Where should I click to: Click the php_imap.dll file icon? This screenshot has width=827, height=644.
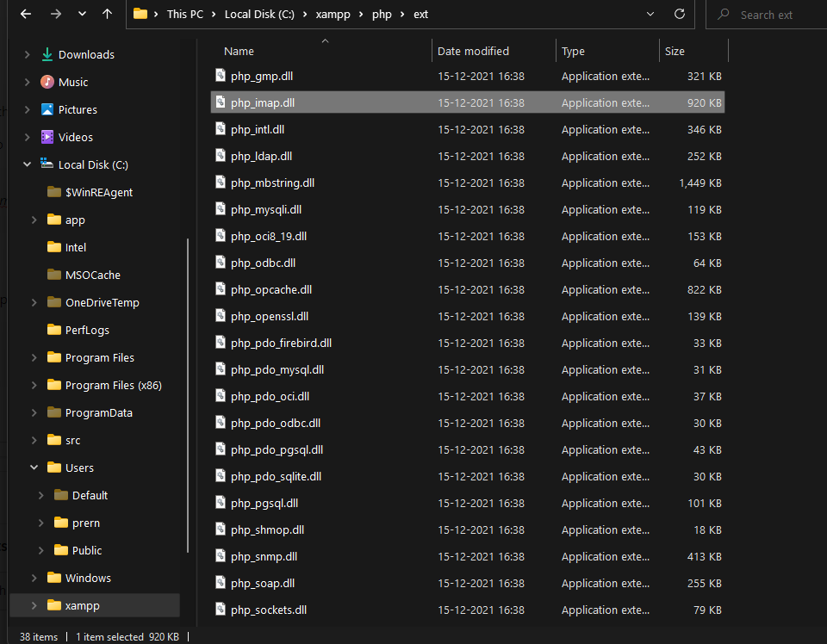[x=221, y=102]
